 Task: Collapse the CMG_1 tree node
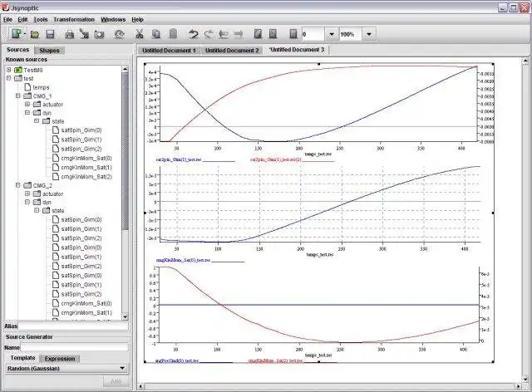[x=18, y=96]
